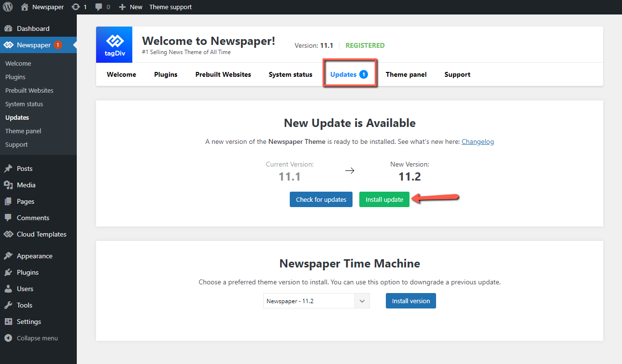The width and height of the screenshot is (622, 364).
Task: Click the Check for updates button
Action: [x=321, y=199]
